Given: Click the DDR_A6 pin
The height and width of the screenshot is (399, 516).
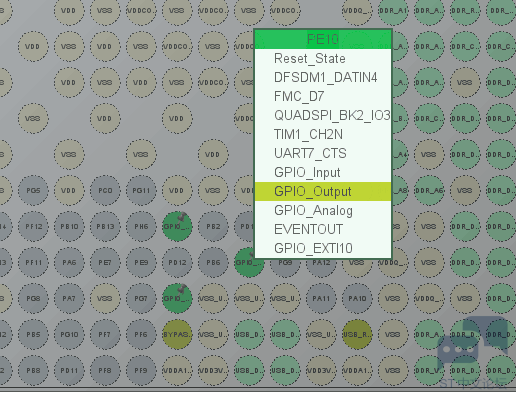Looking at the screenshot, I should pyautogui.click(x=429, y=190).
